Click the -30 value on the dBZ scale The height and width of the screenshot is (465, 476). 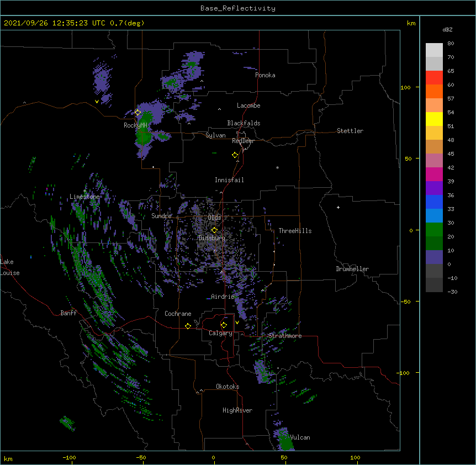point(452,292)
